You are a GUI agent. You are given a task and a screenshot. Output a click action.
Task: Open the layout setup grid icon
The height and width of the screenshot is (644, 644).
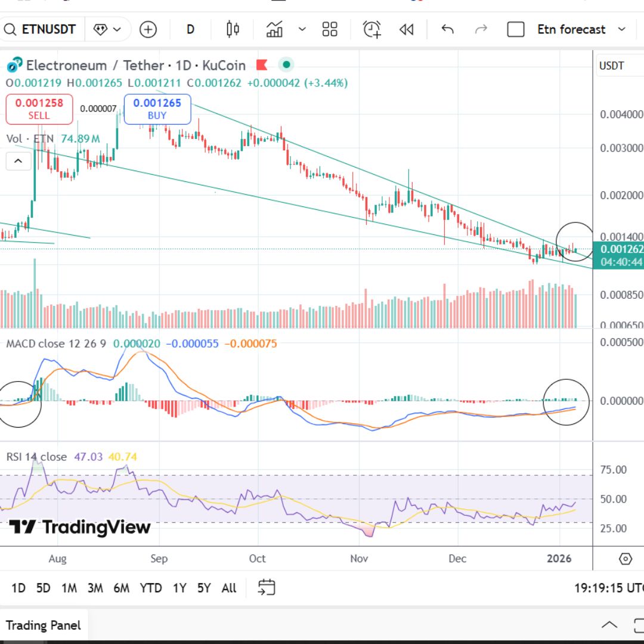click(x=330, y=29)
